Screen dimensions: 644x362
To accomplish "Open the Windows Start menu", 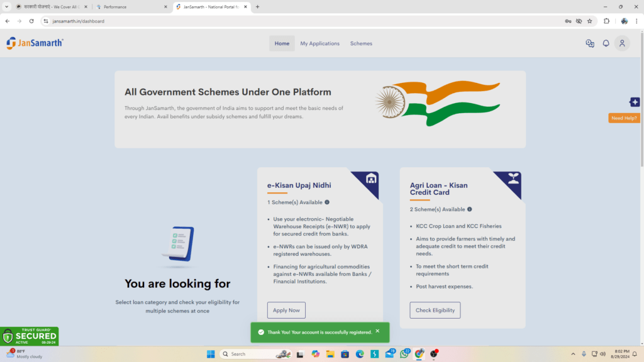I will tap(211, 354).
